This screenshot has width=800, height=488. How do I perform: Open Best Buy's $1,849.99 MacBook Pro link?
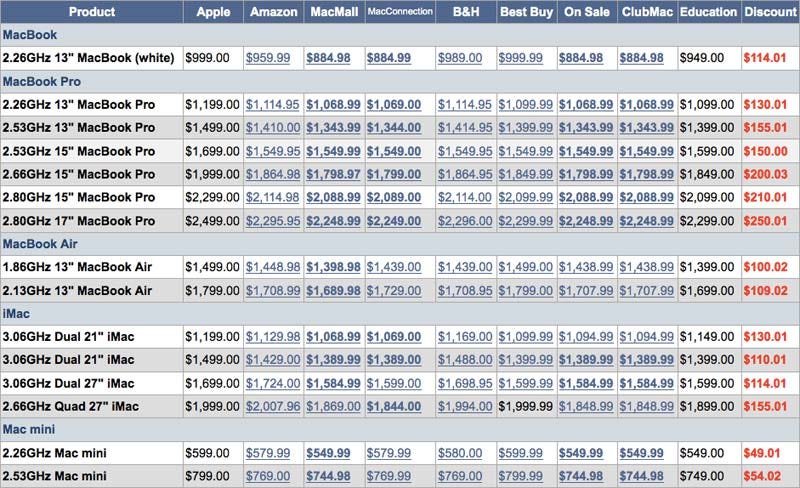click(526, 175)
